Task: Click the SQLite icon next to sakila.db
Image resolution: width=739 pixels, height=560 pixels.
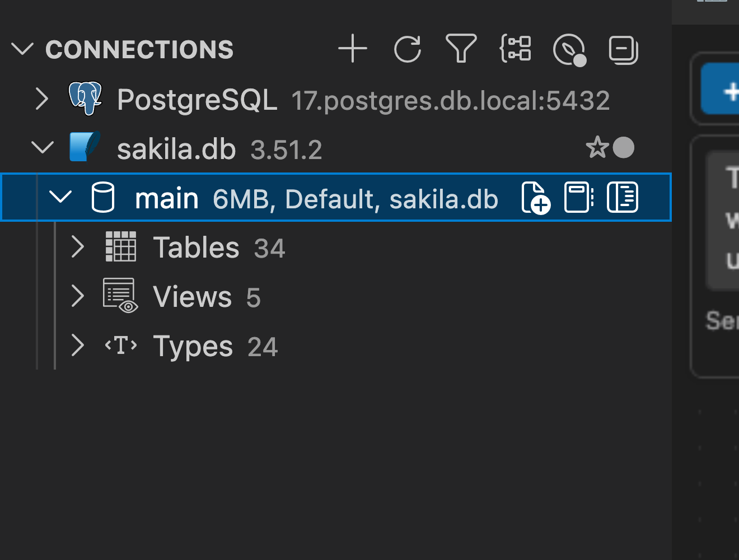Action: [x=84, y=147]
